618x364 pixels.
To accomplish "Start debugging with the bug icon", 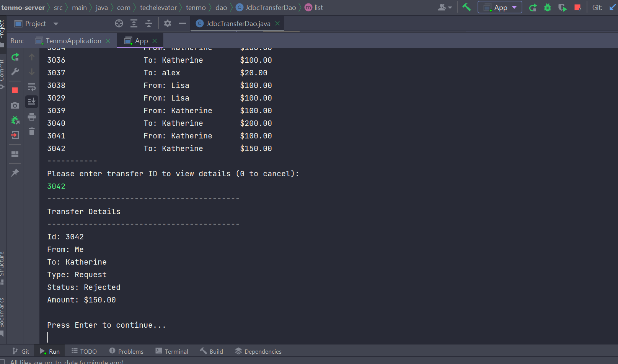I will tap(548, 7).
